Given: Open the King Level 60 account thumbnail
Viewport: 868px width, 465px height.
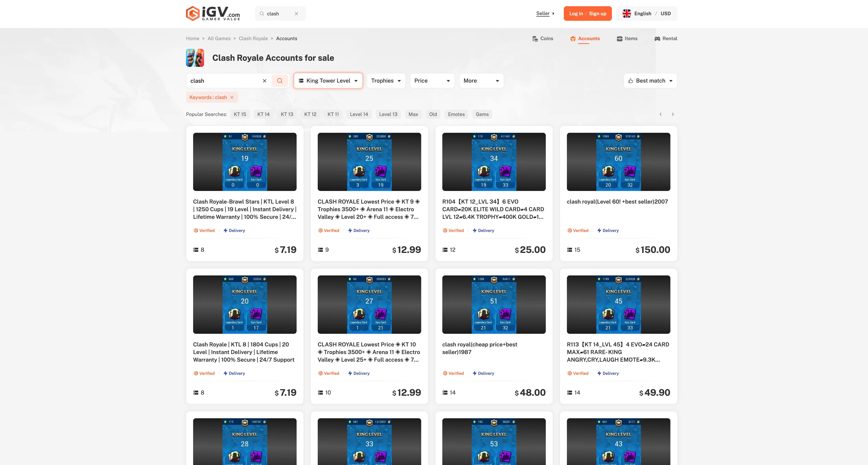Looking at the screenshot, I should pos(618,162).
